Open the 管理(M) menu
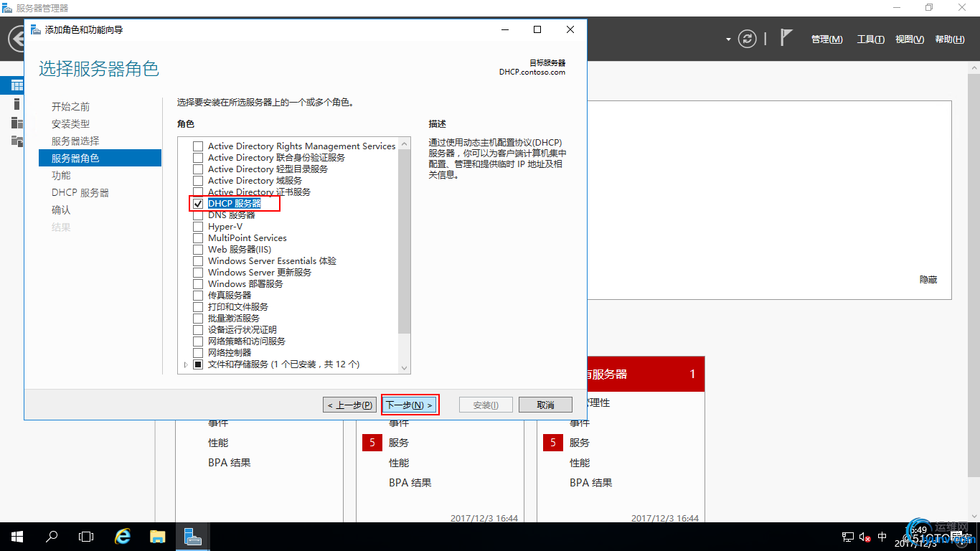980x551 pixels. 827,39
